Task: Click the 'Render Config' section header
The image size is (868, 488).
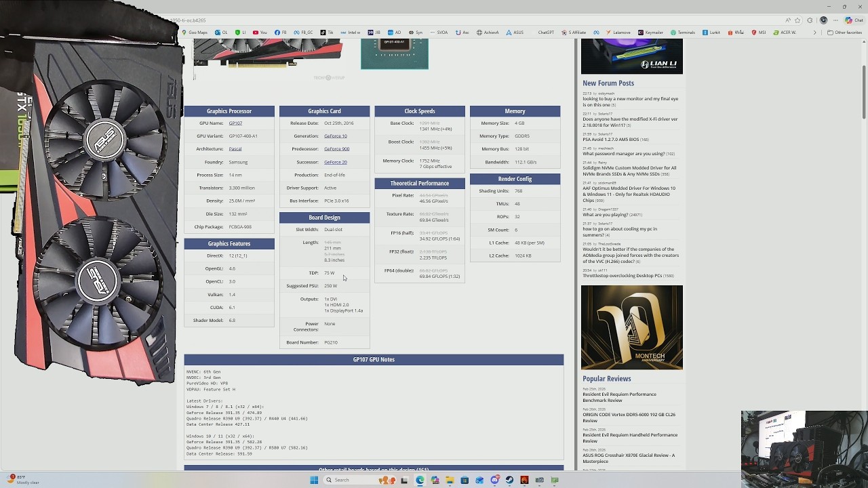Action: 515,179
